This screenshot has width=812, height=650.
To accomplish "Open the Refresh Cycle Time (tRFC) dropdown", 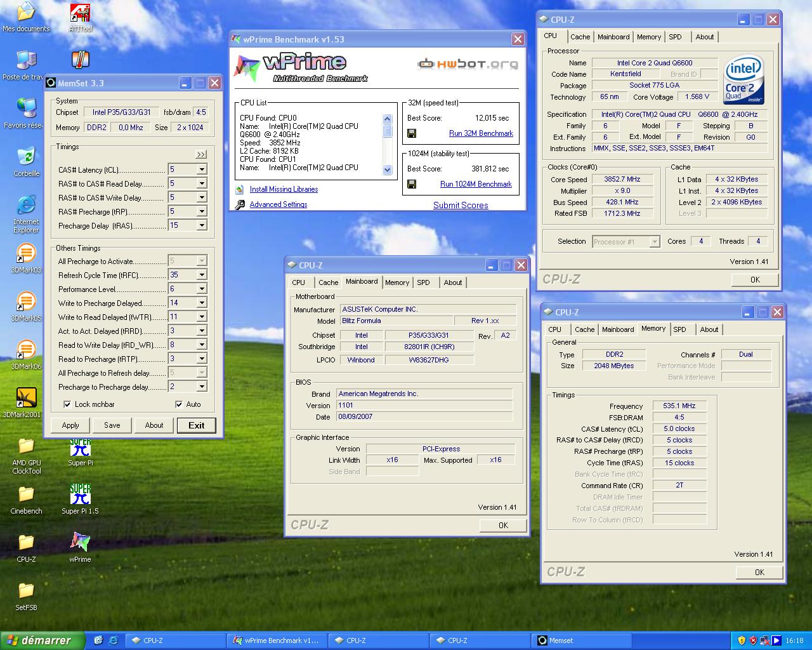I will pos(202,275).
